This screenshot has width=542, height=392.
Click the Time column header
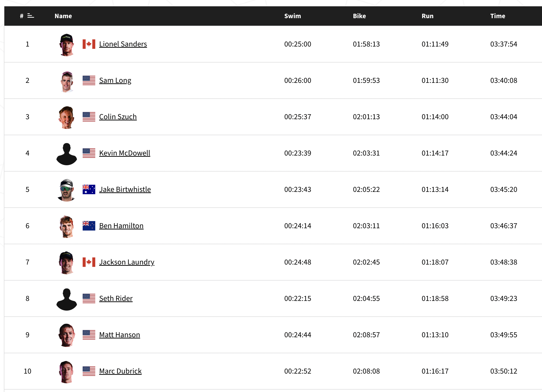(x=498, y=16)
